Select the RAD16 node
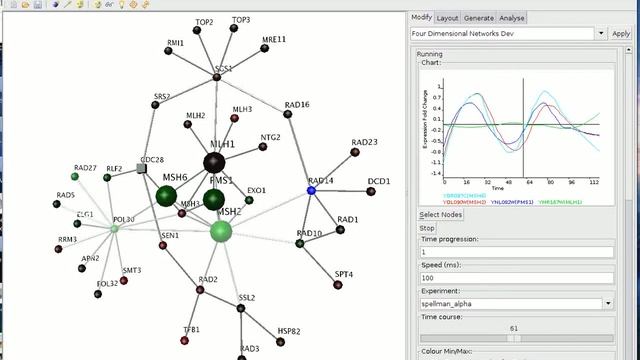Viewport: 640px width, 360px height. coord(287,114)
